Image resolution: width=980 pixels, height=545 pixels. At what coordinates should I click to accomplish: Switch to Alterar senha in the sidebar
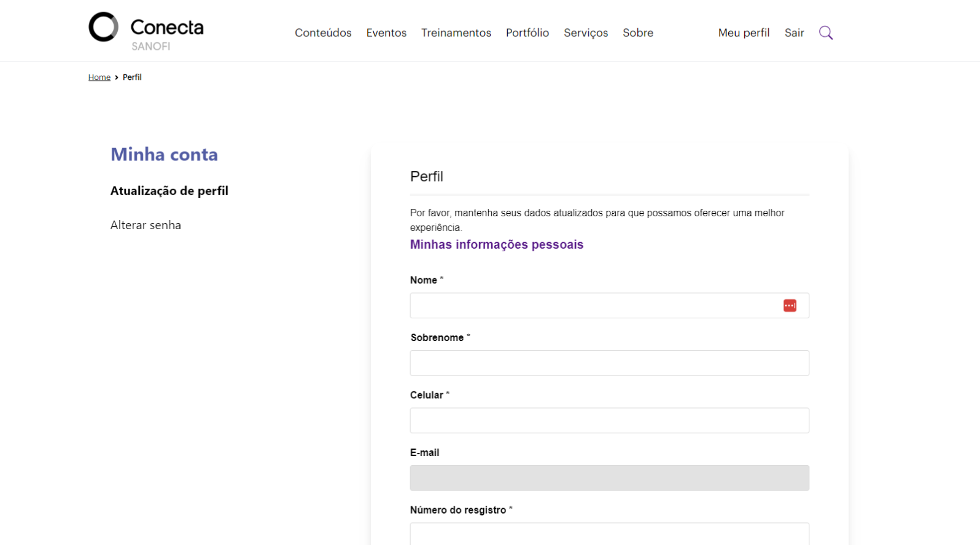[x=146, y=225]
